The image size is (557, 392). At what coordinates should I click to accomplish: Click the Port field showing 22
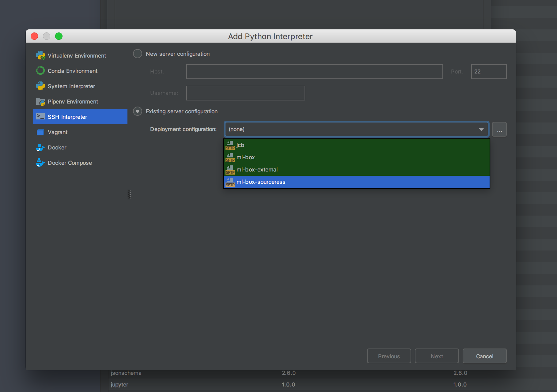[x=489, y=71]
